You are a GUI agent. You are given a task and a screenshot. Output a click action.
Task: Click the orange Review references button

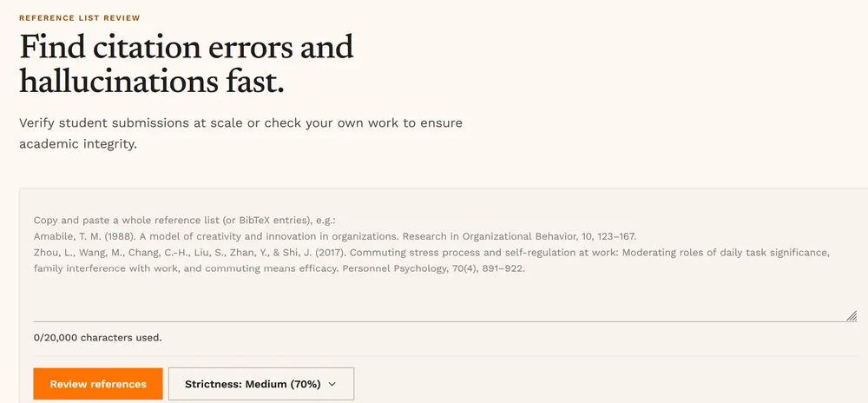point(98,384)
